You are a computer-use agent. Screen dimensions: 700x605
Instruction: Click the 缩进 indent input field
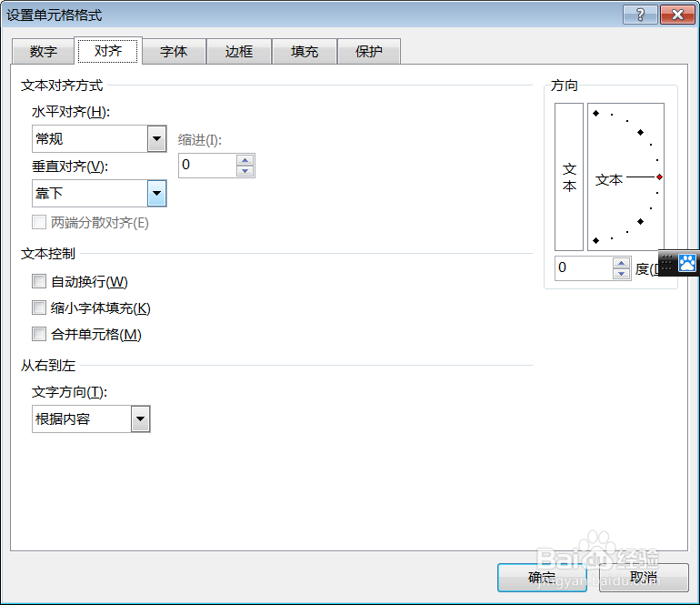click(207, 166)
